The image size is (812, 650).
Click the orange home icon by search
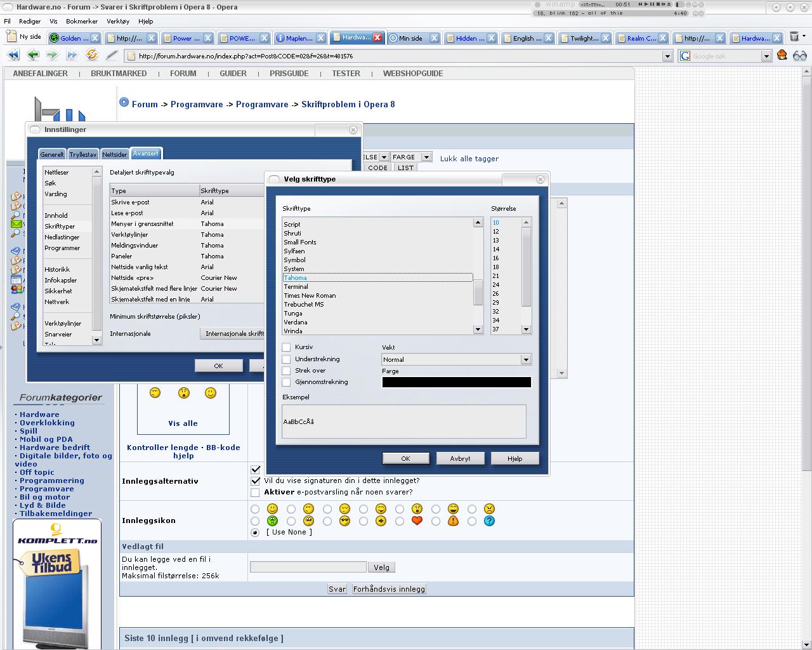click(782, 55)
